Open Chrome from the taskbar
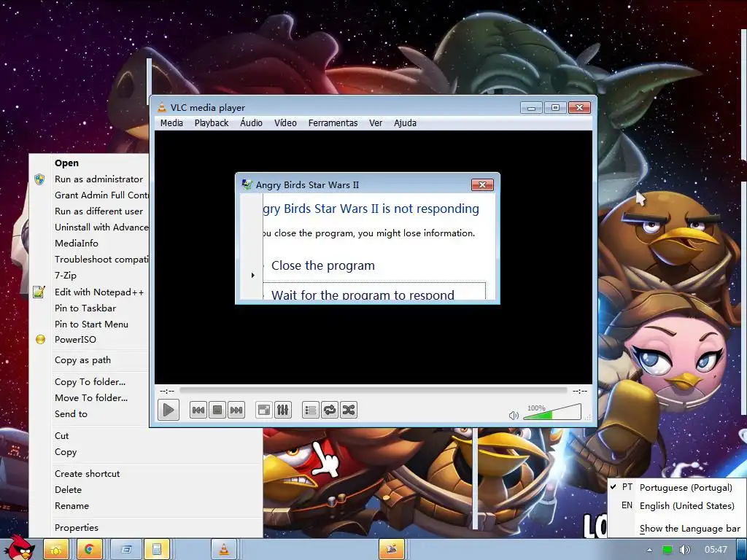The height and width of the screenshot is (560, 747). pos(89,550)
